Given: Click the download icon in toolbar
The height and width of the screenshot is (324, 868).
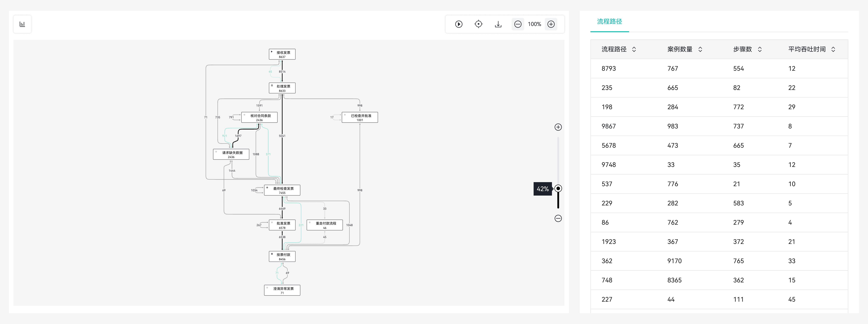Looking at the screenshot, I should 498,24.
